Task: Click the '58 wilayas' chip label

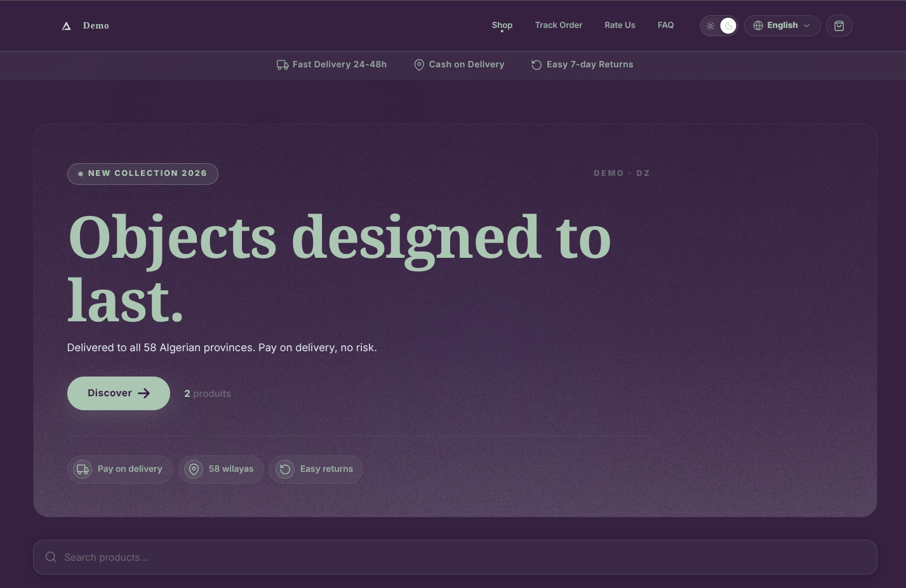Action: pos(231,469)
